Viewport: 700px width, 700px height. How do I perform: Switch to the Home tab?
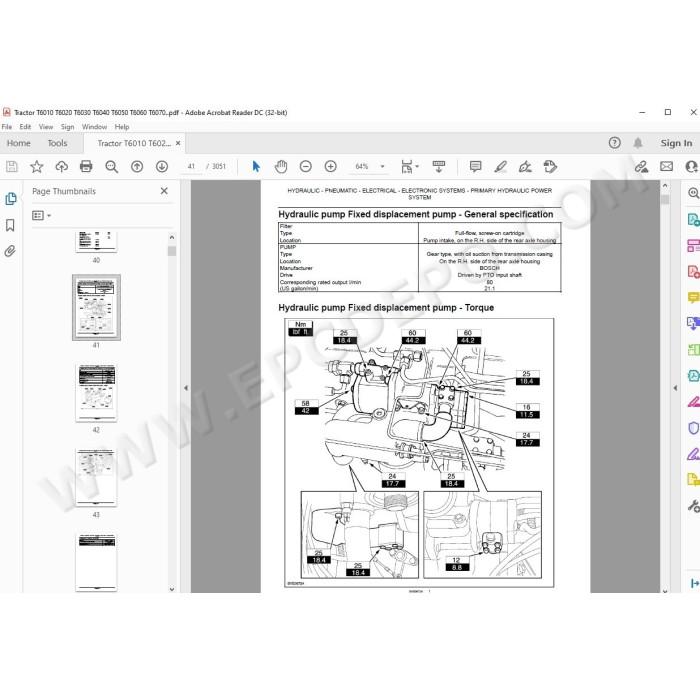tap(19, 143)
